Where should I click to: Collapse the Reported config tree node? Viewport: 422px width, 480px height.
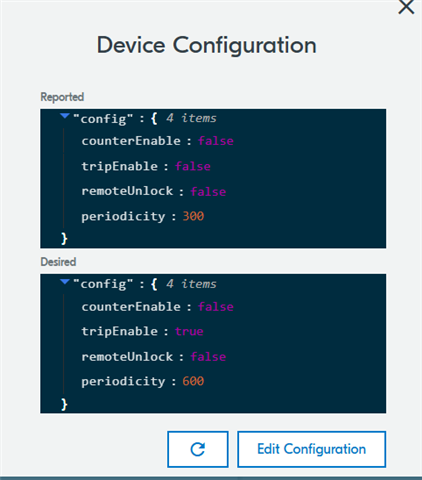[65, 116]
